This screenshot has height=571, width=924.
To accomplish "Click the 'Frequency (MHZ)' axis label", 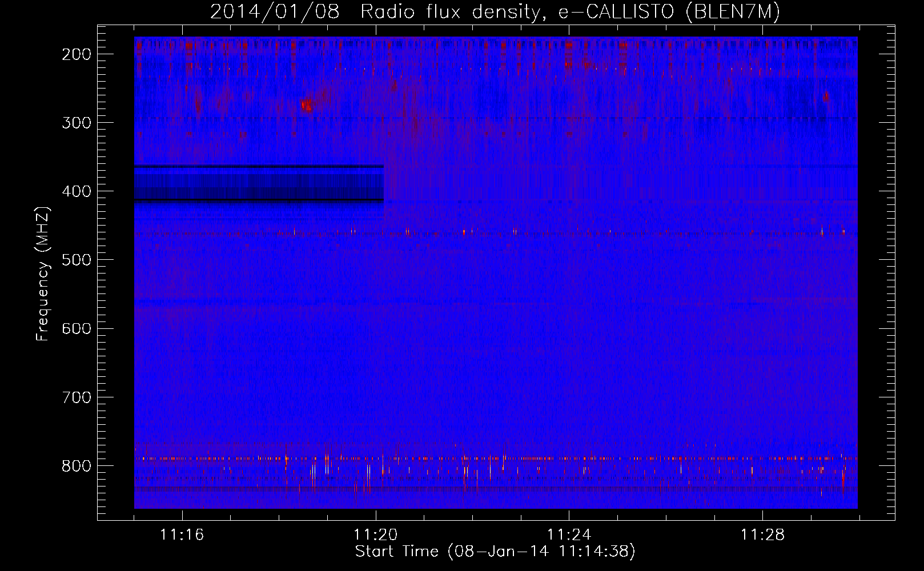I will (x=43, y=274).
